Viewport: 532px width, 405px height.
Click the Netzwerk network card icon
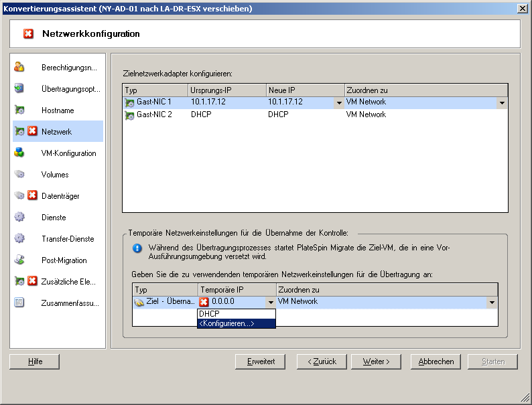pos(19,131)
